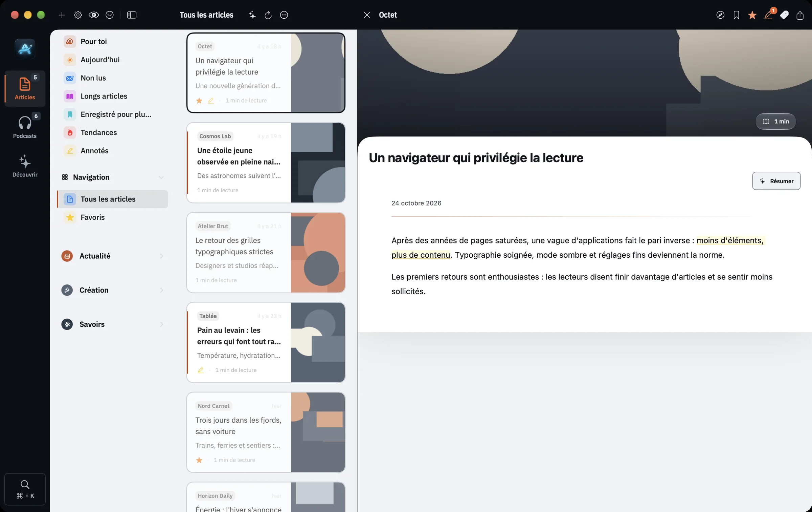Open the Tablée Pain au levain article
Screen dimensions: 812x512
[266, 342]
